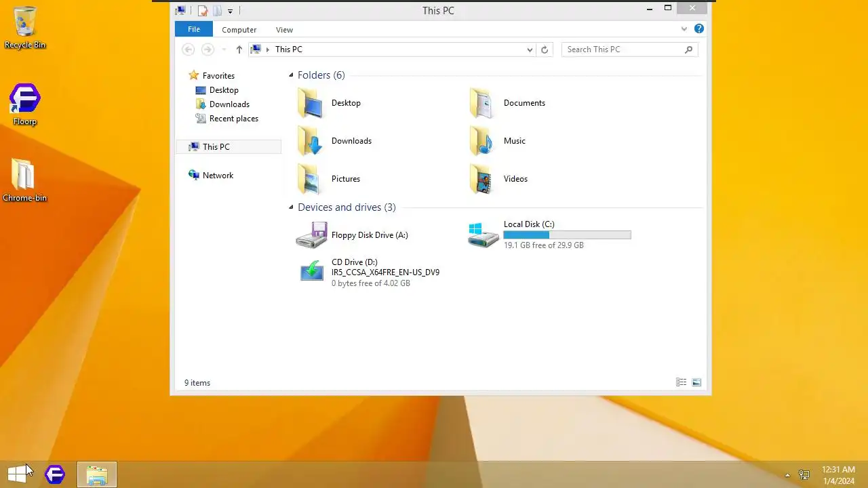Click the 'IR5_CCSA_X64FRE_EN-US_DV9' label
This screenshot has height=488, width=868.
385,272
